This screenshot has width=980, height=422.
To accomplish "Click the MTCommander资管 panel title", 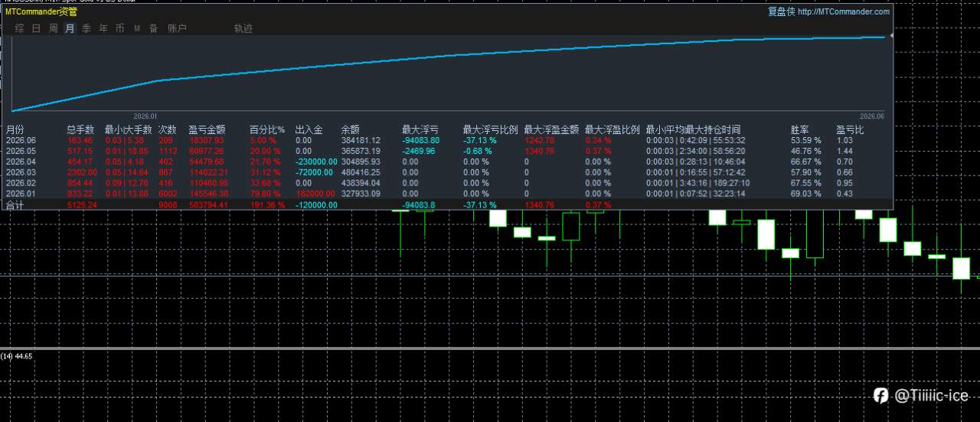I will (41, 11).
